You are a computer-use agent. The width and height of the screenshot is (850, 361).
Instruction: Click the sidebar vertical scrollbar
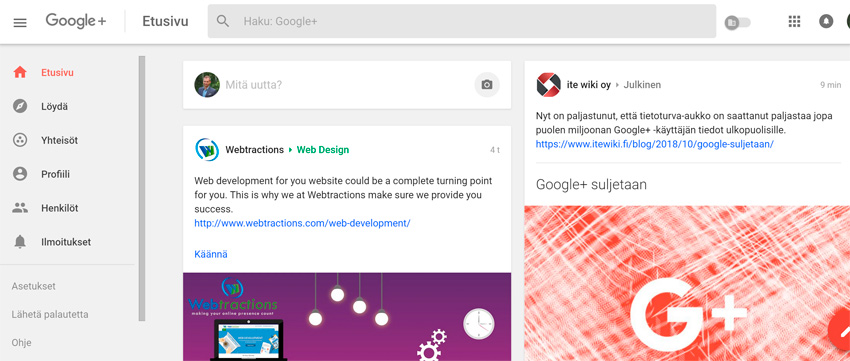(x=142, y=188)
